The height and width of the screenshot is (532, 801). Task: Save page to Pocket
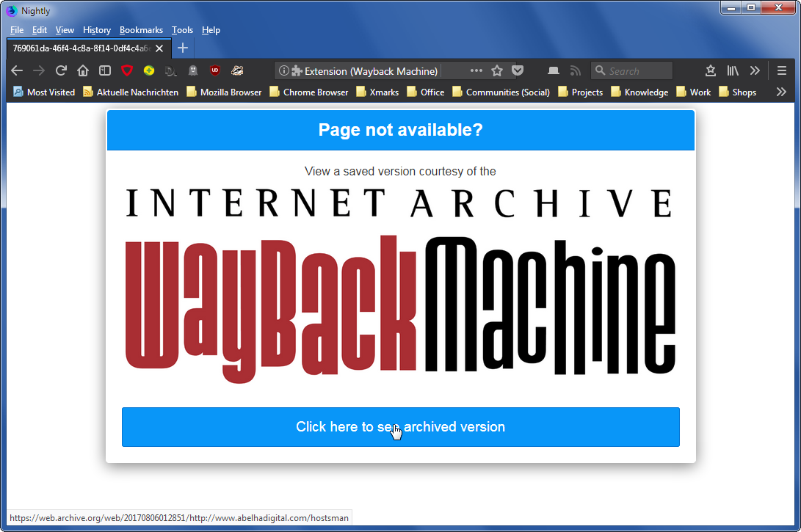point(518,70)
